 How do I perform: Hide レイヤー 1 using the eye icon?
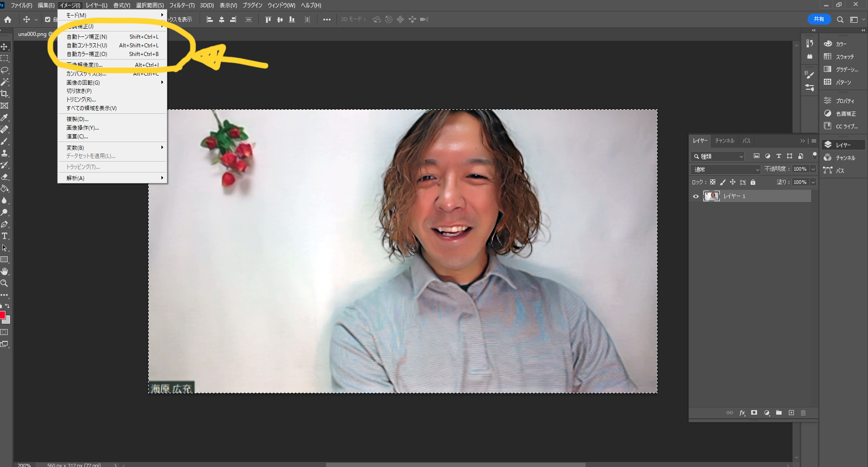pyautogui.click(x=696, y=197)
